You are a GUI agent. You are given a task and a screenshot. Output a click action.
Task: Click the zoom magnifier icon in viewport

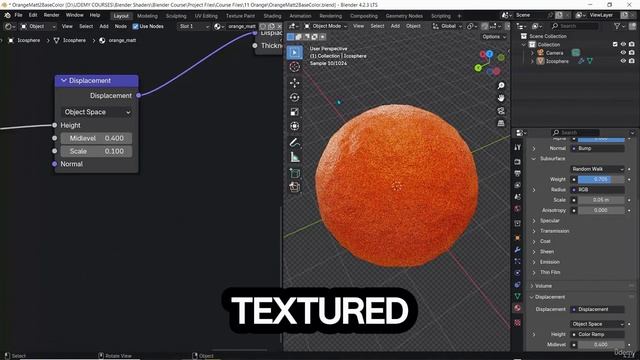pos(501,86)
